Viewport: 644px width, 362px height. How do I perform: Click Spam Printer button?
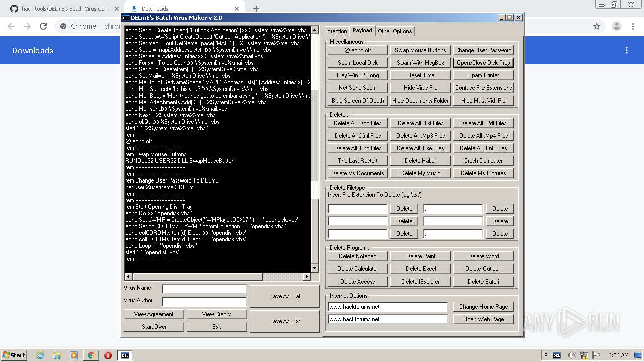tap(484, 75)
